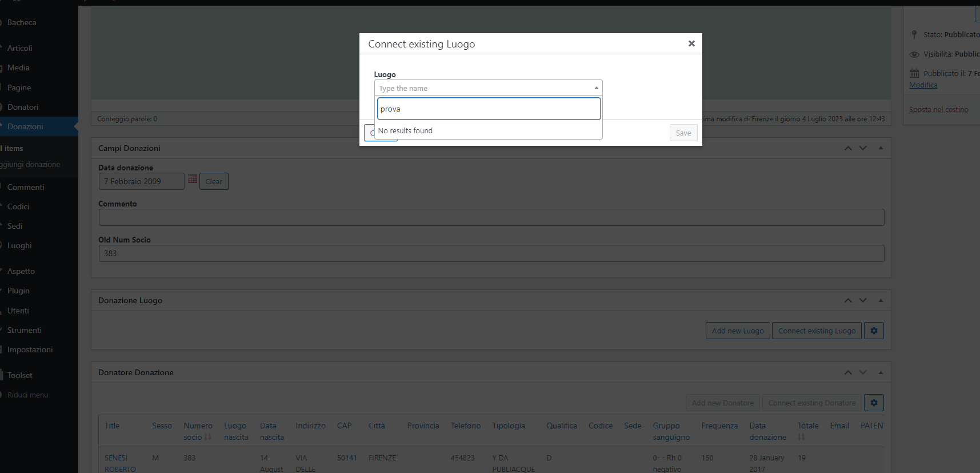Open the donazione submenu link
Screen dimensions: 980x473
tap(30, 164)
